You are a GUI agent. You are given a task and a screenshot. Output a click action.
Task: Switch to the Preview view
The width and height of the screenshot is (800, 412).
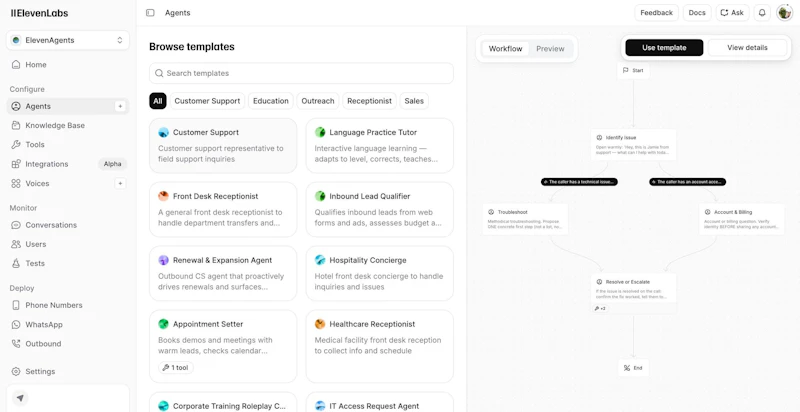[x=550, y=49]
